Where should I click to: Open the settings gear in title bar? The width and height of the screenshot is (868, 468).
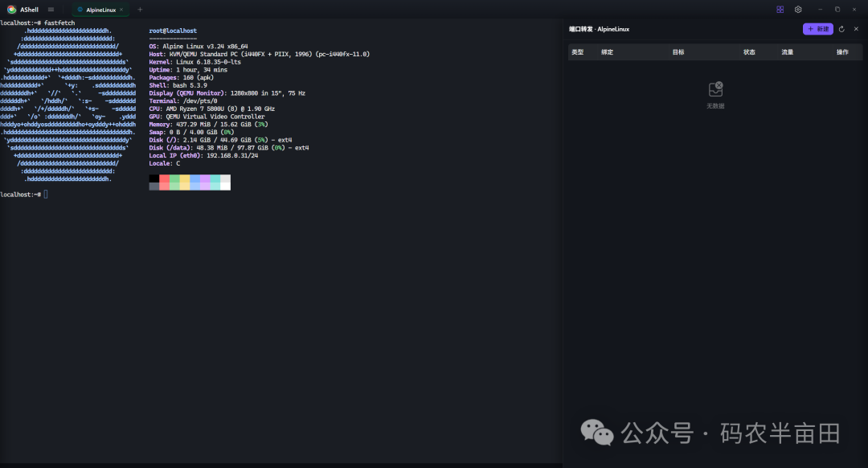(x=798, y=10)
